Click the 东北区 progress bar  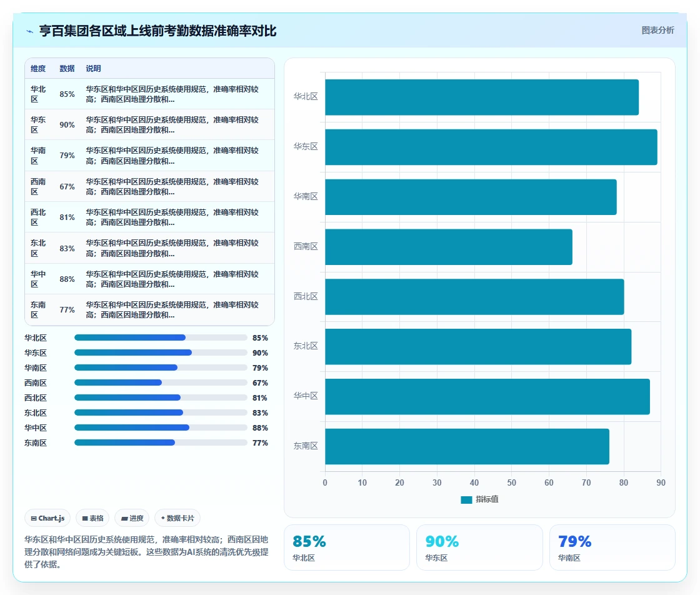[161, 413]
